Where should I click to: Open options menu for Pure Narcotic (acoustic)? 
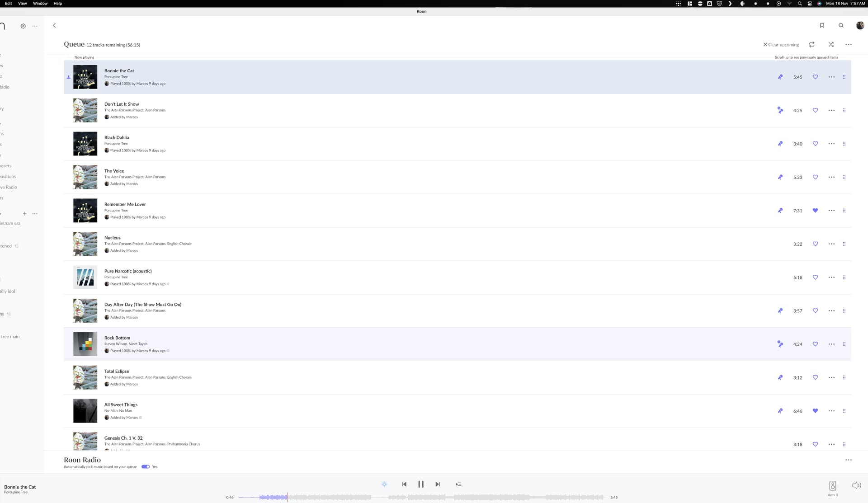[831, 277]
